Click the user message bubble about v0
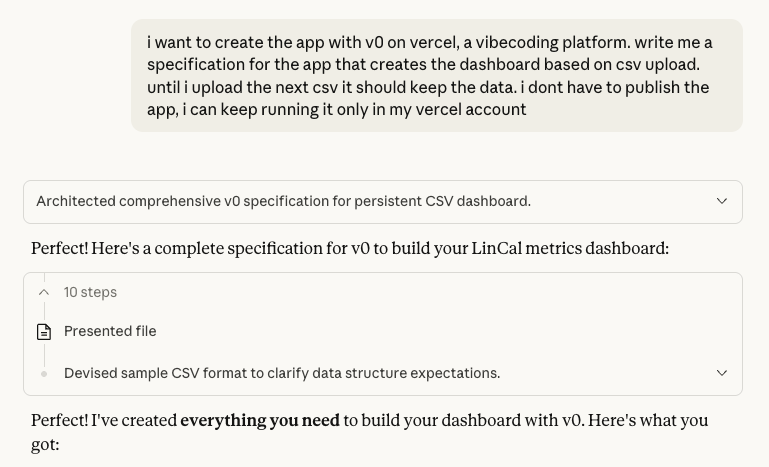769x467 pixels. click(436, 76)
